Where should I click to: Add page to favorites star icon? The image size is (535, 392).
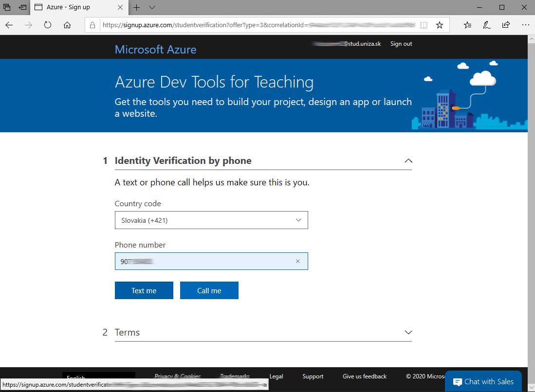(440, 25)
